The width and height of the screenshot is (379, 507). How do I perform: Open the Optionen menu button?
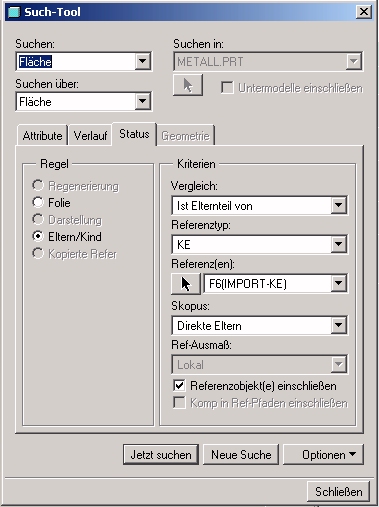coord(323,454)
